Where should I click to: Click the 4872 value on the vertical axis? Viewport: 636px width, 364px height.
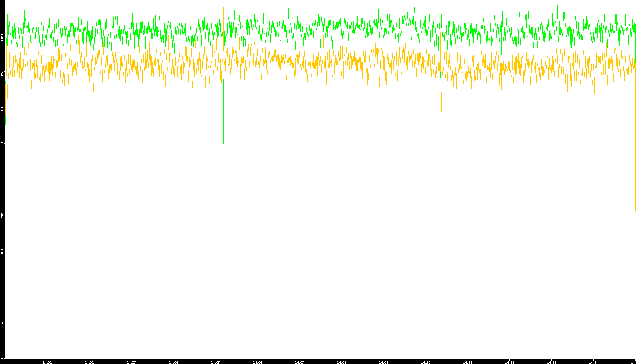coord(2,4)
